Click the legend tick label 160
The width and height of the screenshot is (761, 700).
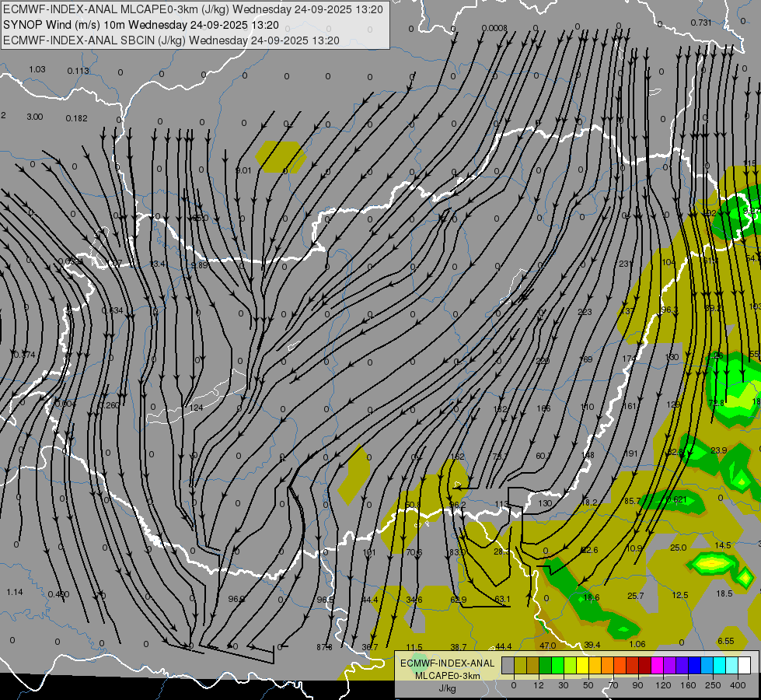688,685
